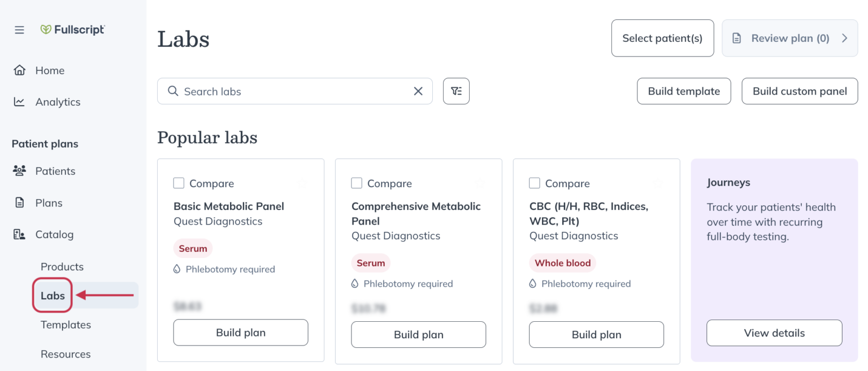Enable Compare for the CBC card
Image resolution: width=868 pixels, height=371 pixels.
click(x=535, y=183)
